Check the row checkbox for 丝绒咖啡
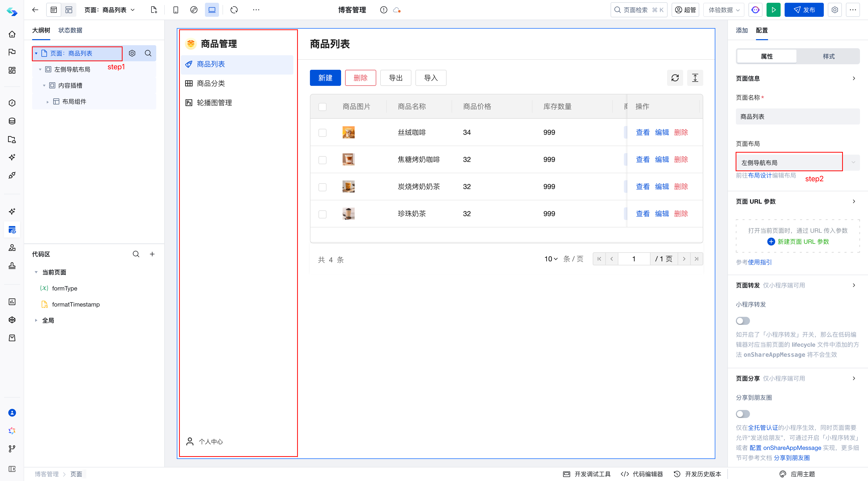Image resolution: width=868 pixels, height=481 pixels. tap(322, 133)
